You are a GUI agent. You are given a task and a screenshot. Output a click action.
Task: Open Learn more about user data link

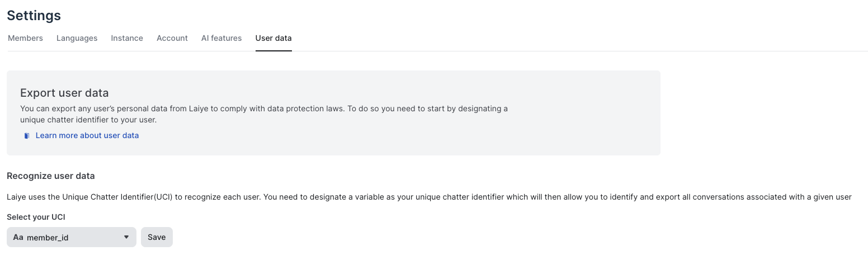coord(87,135)
